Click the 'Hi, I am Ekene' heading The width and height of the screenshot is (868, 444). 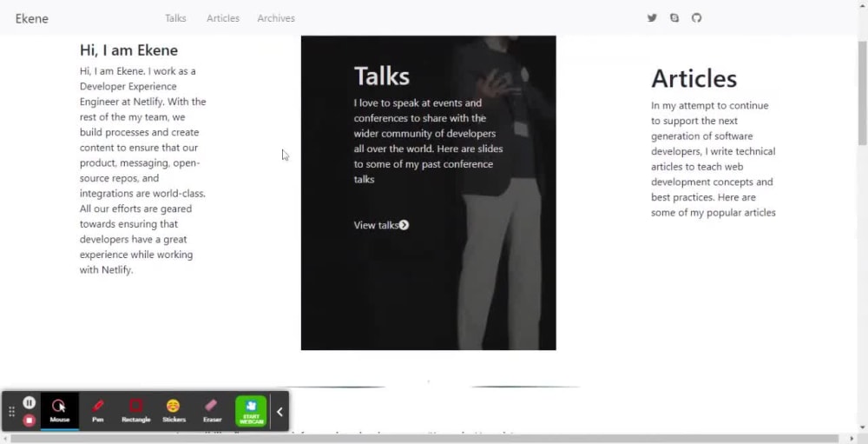[129, 50]
